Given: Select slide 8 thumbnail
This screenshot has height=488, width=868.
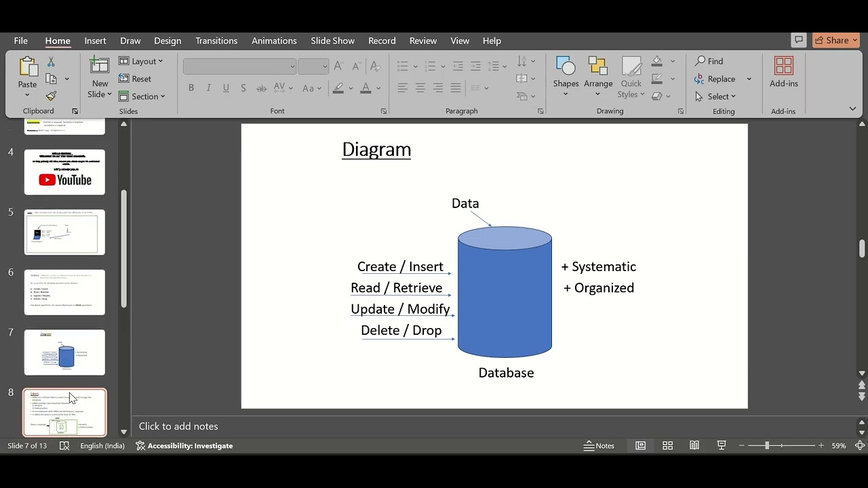Looking at the screenshot, I should click(x=64, y=412).
